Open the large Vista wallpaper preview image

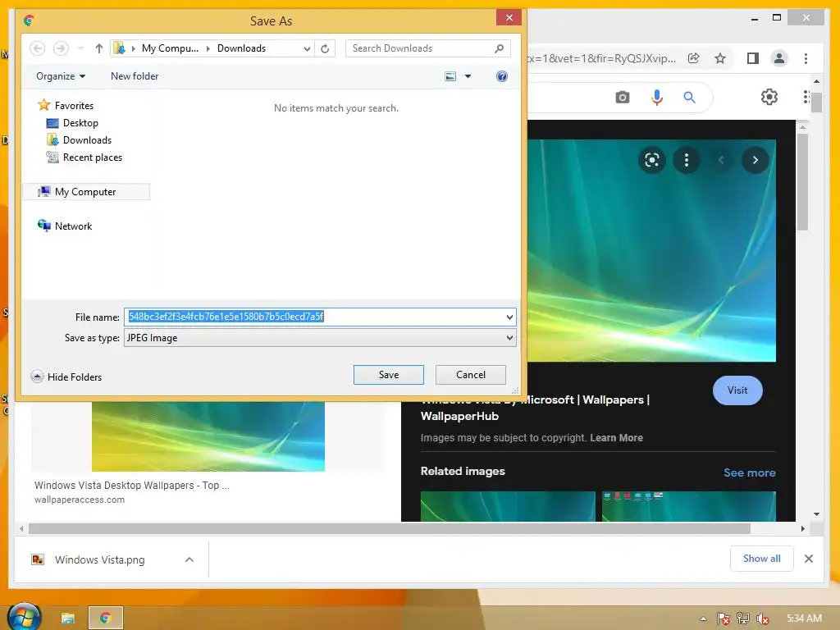tap(651, 250)
